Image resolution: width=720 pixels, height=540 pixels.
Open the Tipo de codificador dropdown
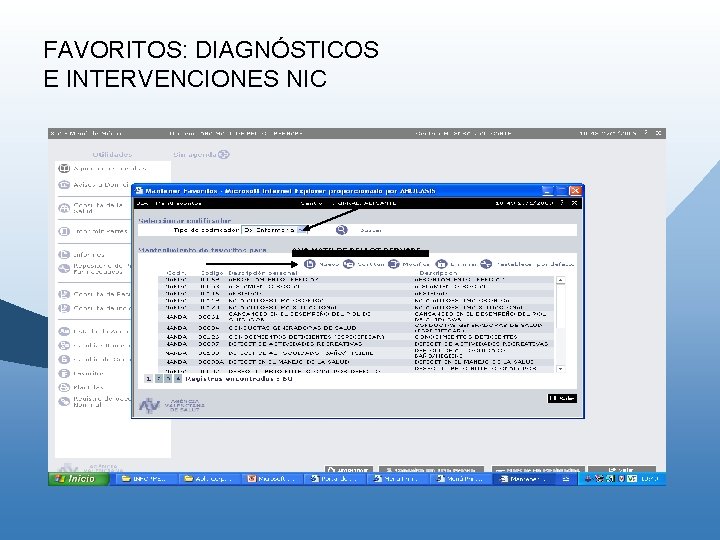click(274, 230)
